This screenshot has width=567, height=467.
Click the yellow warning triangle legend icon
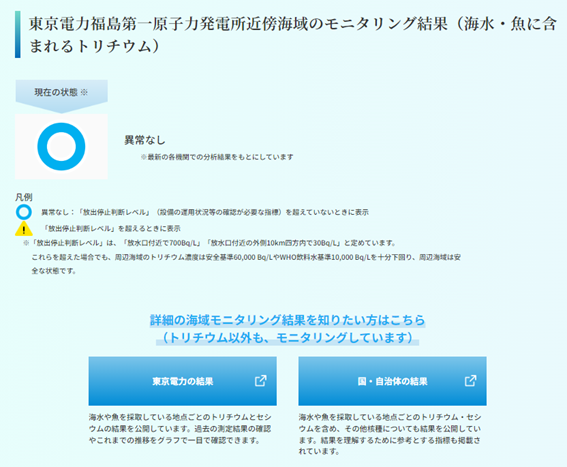click(24, 229)
